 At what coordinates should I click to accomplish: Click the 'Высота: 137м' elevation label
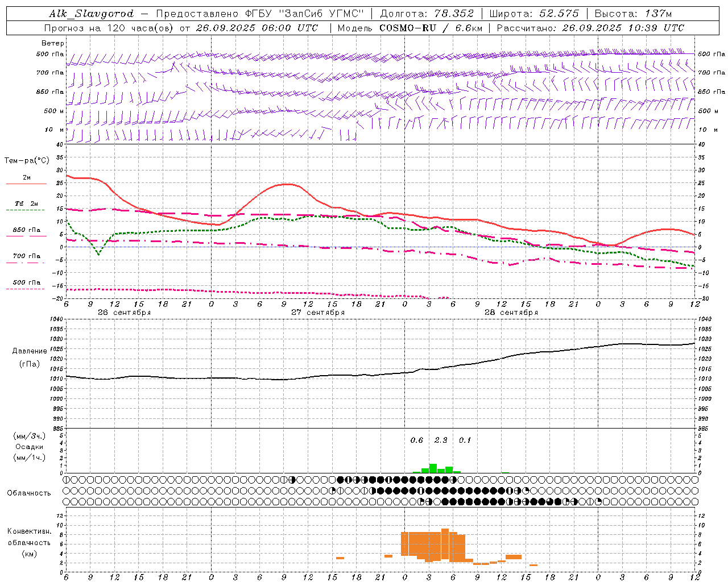(x=632, y=14)
